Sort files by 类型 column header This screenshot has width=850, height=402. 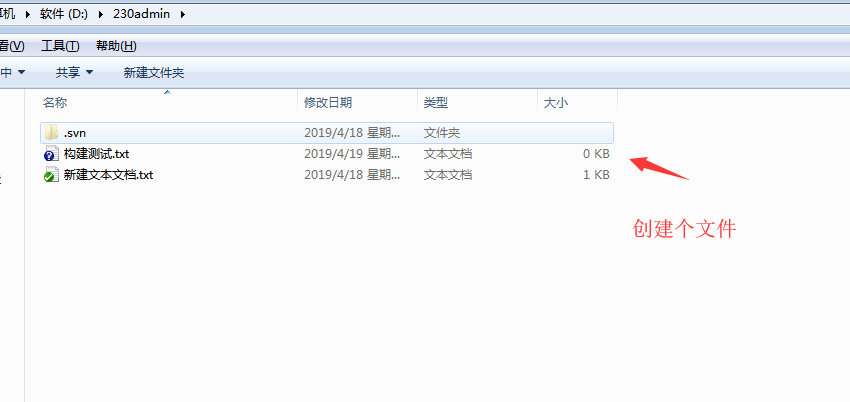(x=436, y=103)
